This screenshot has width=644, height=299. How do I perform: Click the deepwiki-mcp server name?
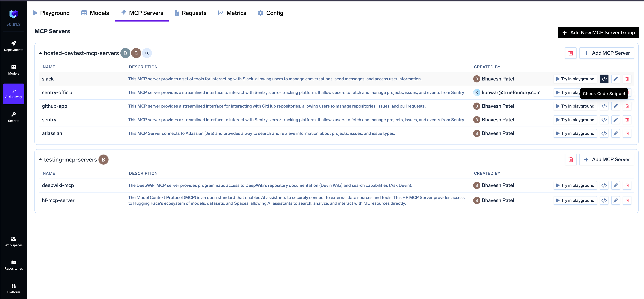coord(58,185)
